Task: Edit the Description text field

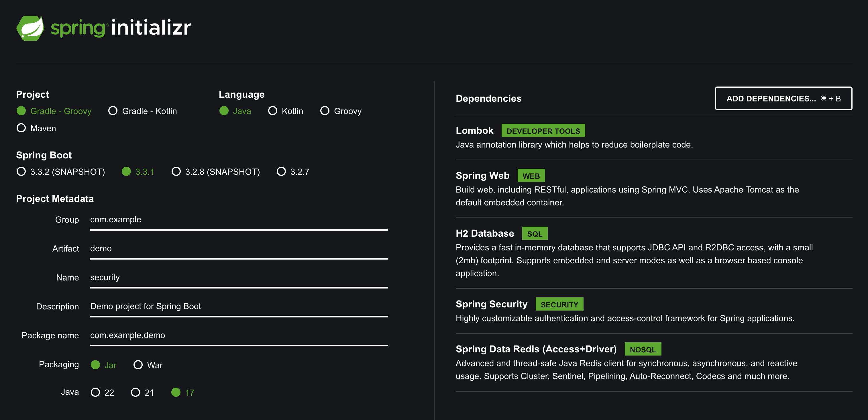Action: (x=239, y=306)
